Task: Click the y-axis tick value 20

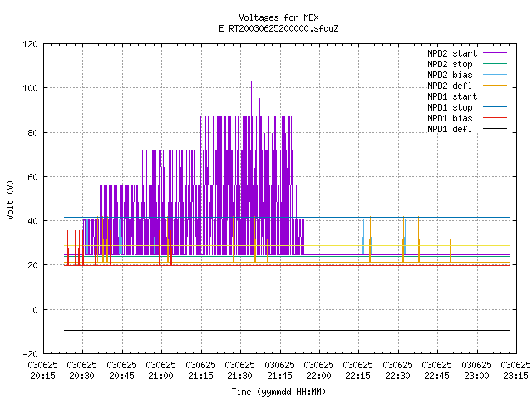Action: [x=32, y=265]
